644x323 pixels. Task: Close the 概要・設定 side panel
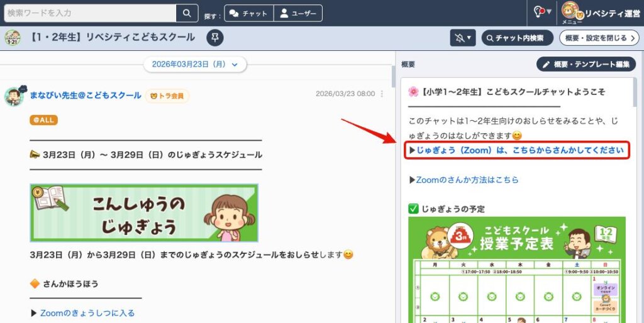point(599,38)
